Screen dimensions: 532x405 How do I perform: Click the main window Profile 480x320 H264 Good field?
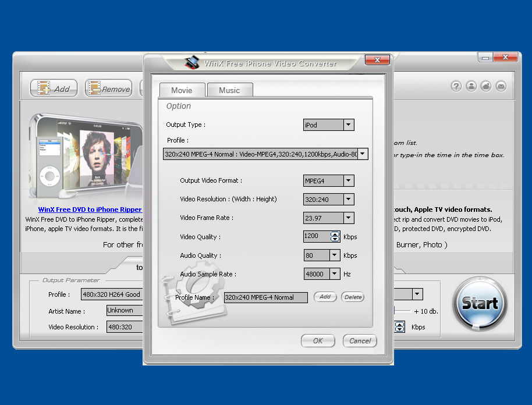[x=112, y=294]
